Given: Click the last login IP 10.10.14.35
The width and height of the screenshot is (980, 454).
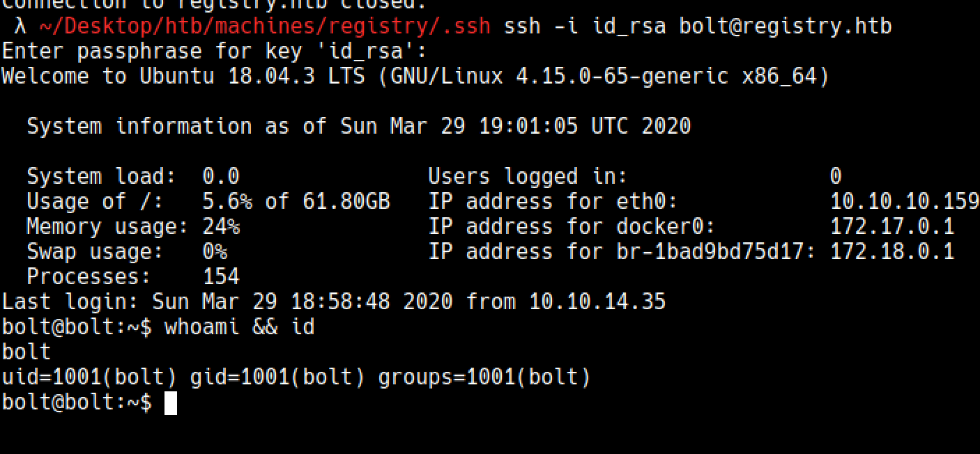Looking at the screenshot, I should (597, 302).
